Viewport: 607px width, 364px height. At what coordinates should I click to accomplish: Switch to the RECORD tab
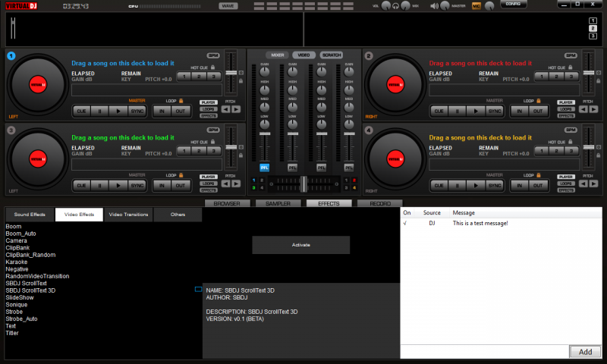pos(380,203)
